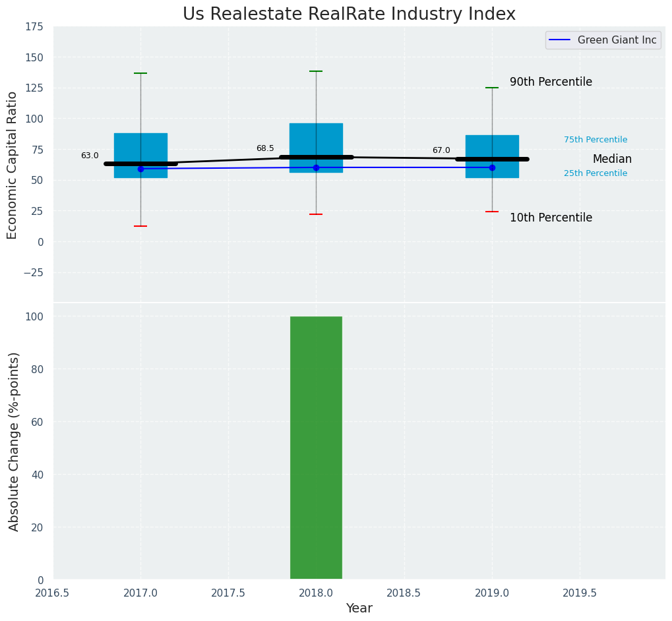Click the green 2018 absolute change bar
672x621 pixels.
point(316,448)
